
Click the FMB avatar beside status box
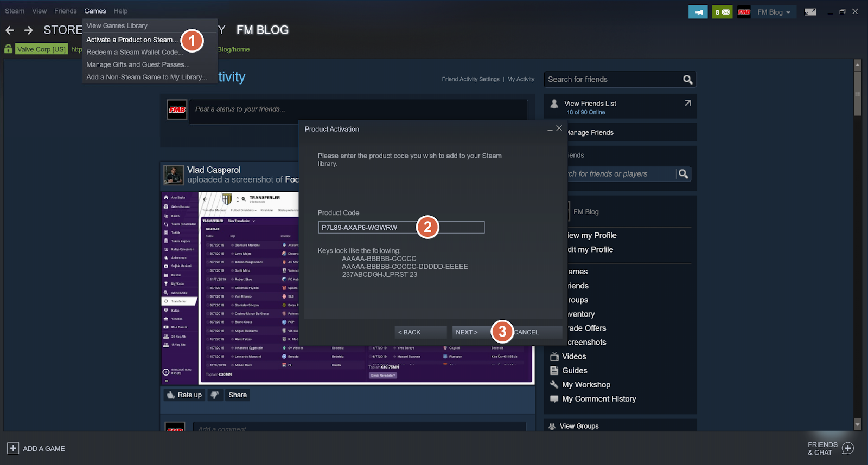pyautogui.click(x=177, y=109)
